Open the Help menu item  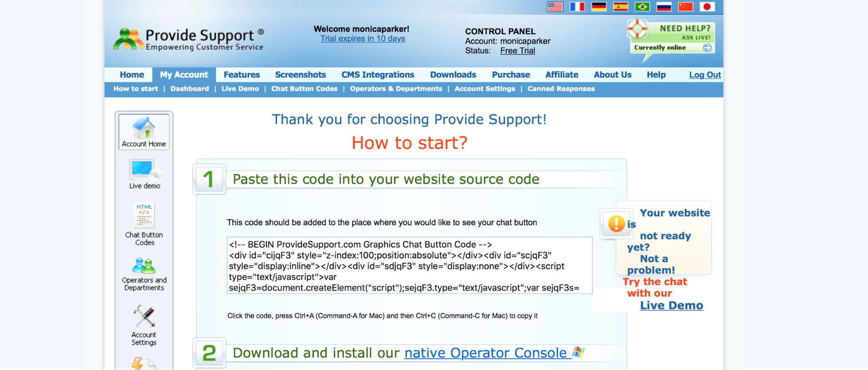point(656,75)
